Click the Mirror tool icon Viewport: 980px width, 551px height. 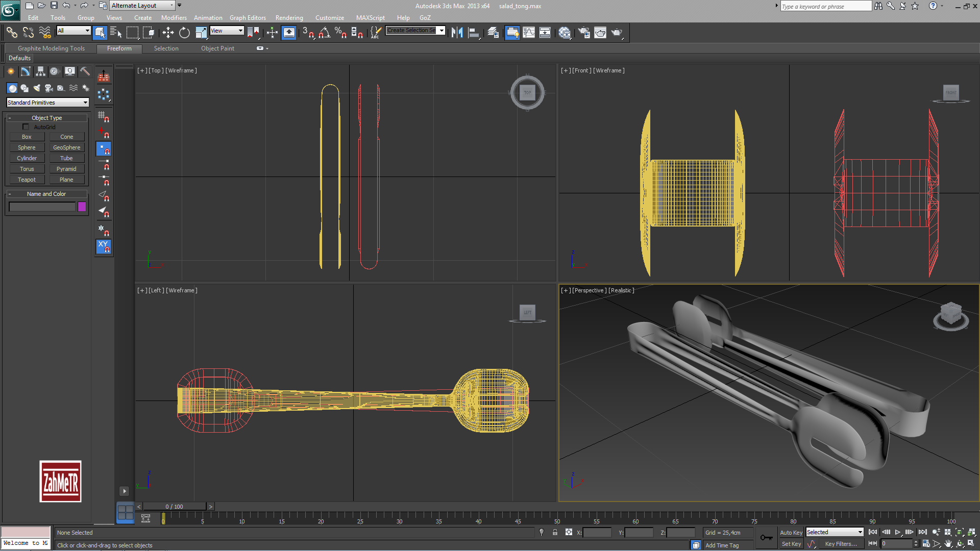tap(457, 33)
